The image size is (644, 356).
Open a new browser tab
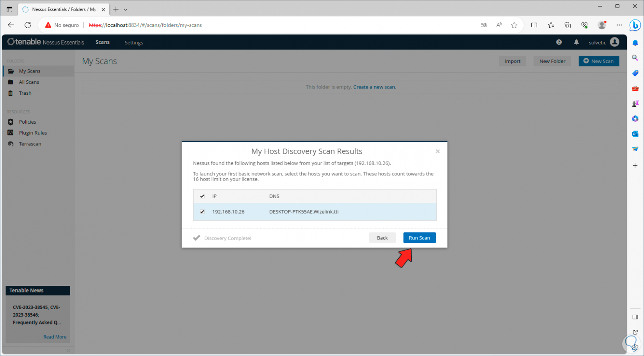click(x=116, y=9)
